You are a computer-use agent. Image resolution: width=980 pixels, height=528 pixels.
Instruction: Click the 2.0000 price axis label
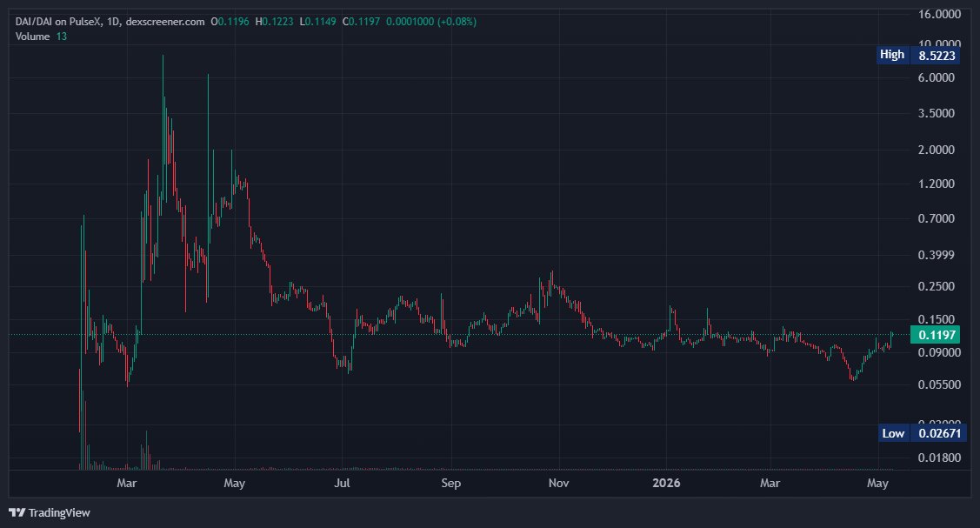(937, 150)
